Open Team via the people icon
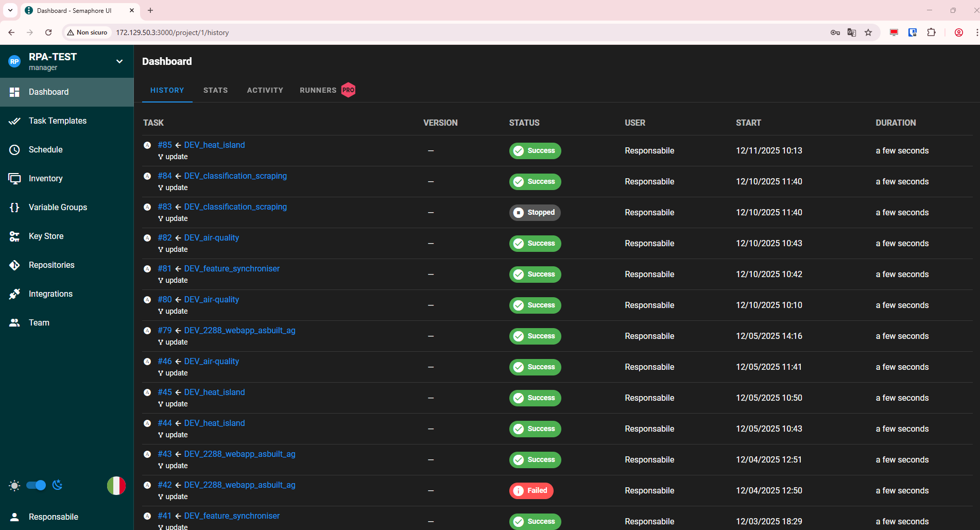This screenshot has width=980, height=530. point(14,323)
